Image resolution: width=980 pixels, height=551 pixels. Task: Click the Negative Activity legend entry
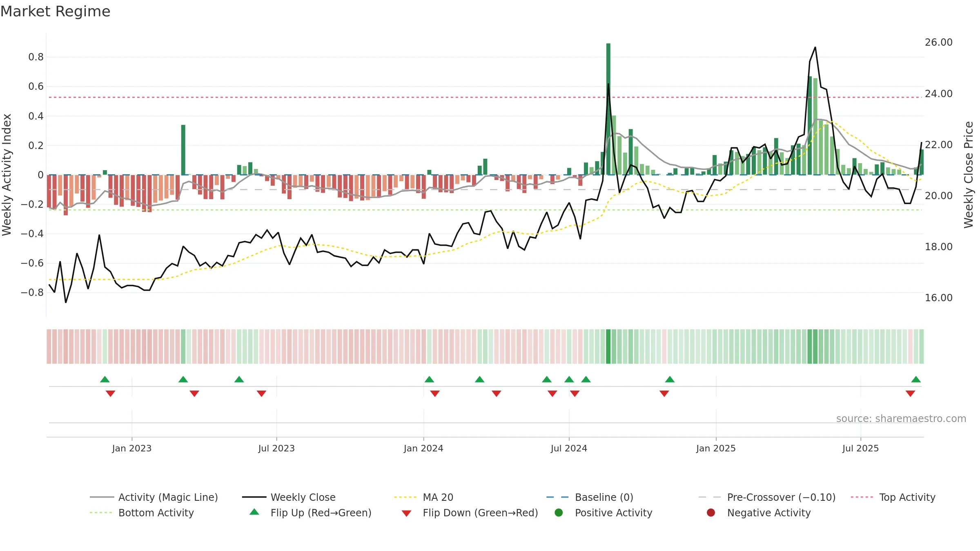[x=759, y=513]
